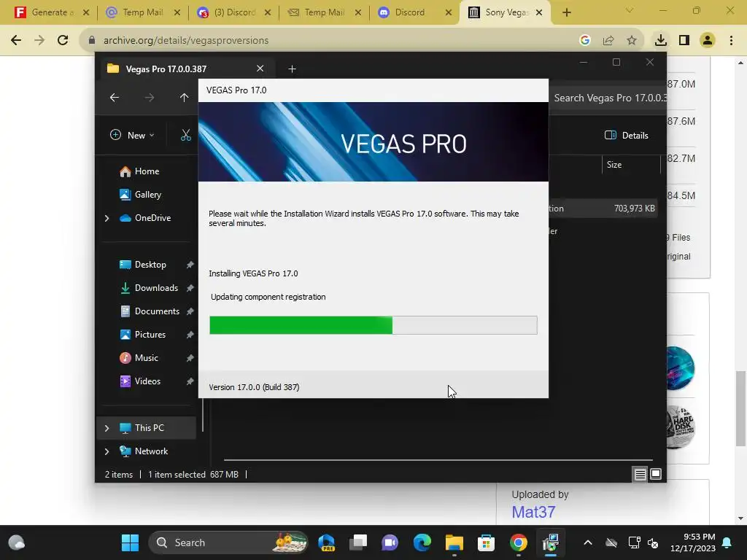Click the VEGAS installer taskbar icon
The image size is (747, 560).
(550, 542)
